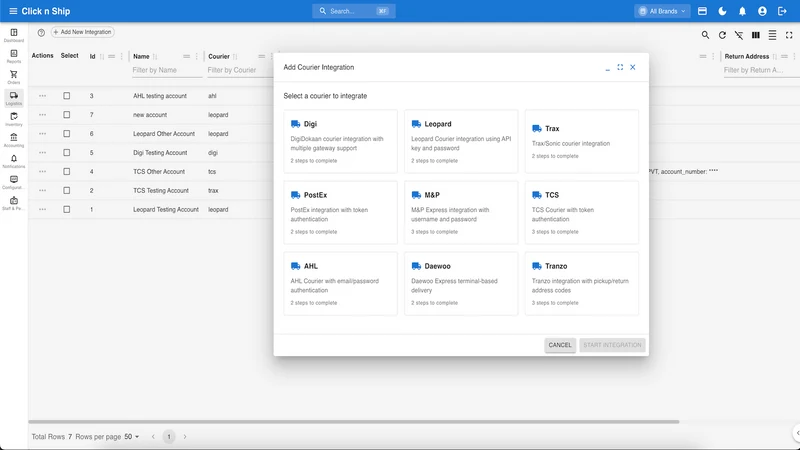
Task: Click the table search magnifier icon
Action: pos(705,35)
